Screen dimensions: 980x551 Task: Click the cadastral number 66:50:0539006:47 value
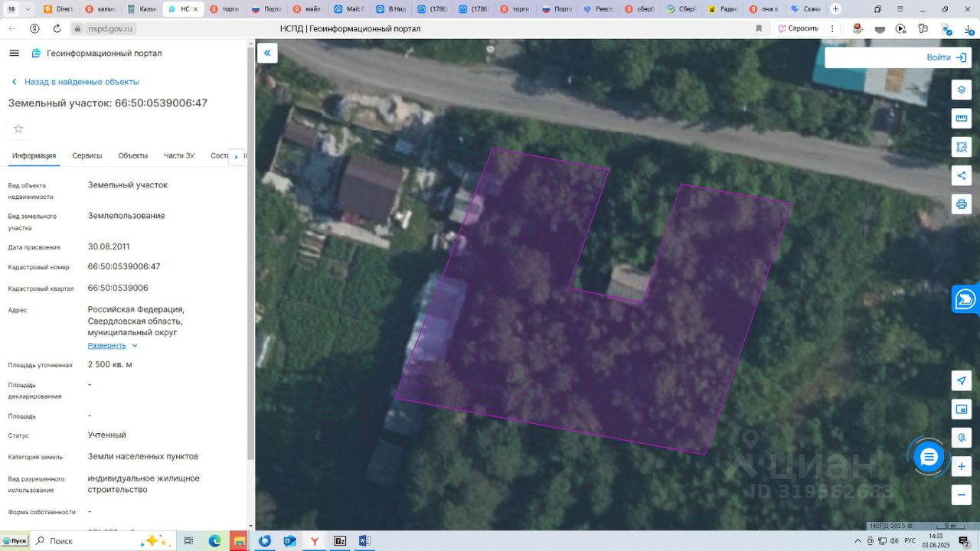[x=124, y=266]
